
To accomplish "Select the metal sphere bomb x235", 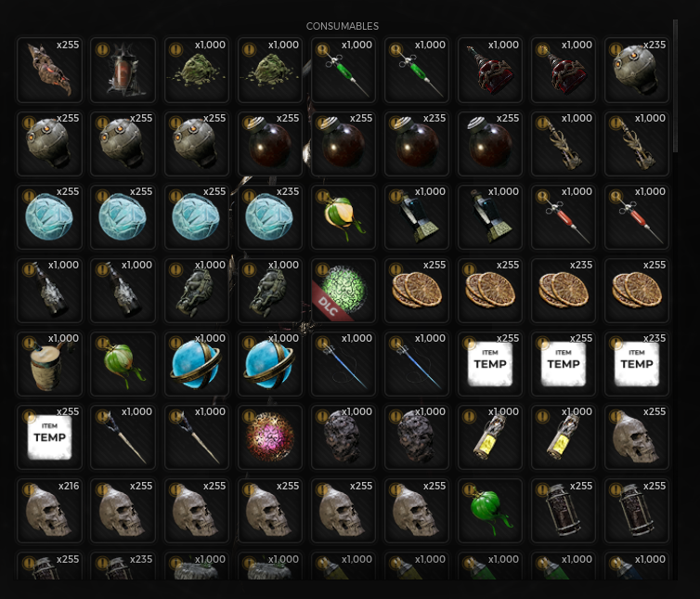I will click(636, 70).
